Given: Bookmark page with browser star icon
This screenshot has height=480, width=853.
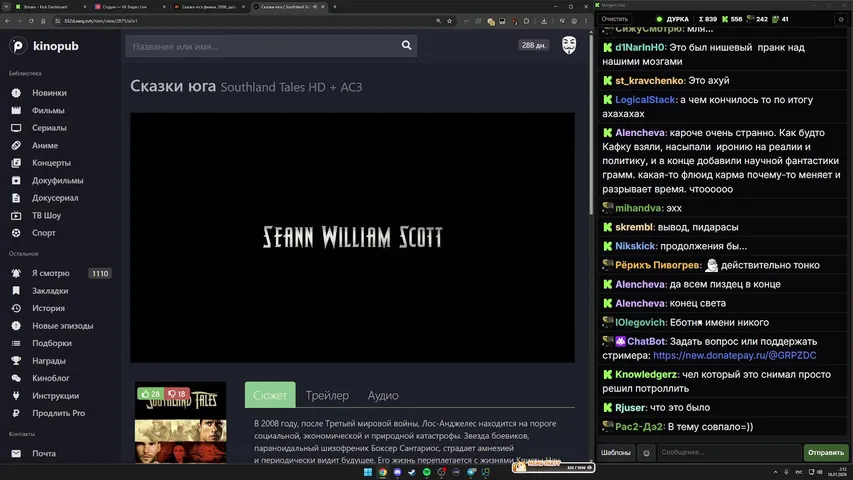Looking at the screenshot, I should [449, 21].
